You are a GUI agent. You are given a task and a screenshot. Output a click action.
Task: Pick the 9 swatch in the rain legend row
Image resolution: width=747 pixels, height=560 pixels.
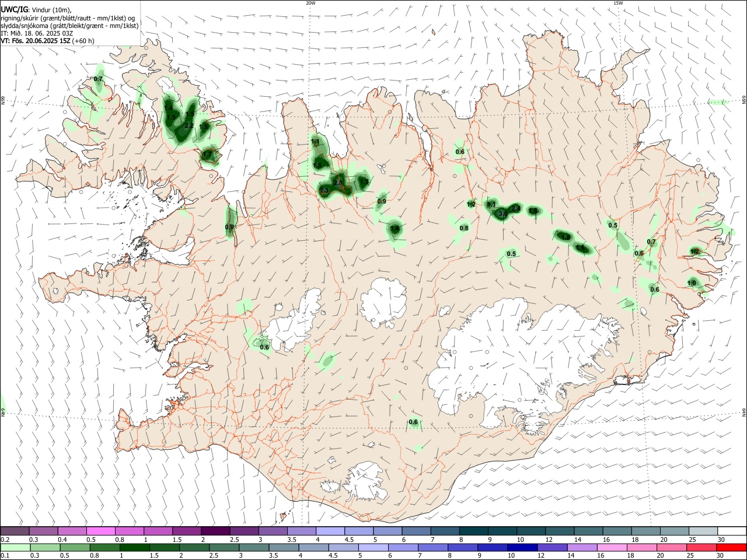[x=493, y=547]
